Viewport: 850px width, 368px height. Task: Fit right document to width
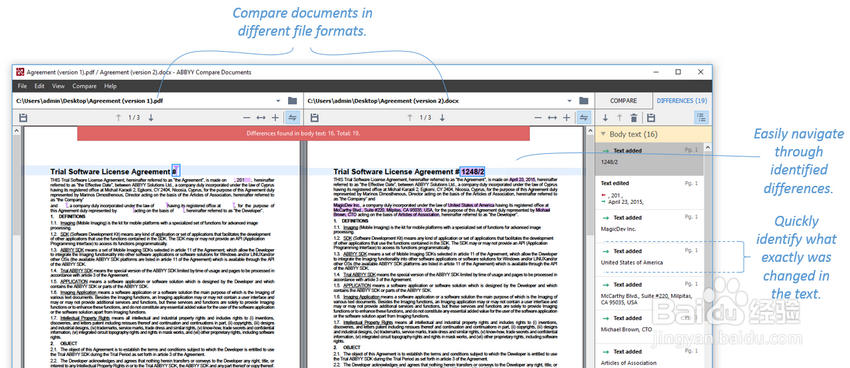[x=552, y=118]
